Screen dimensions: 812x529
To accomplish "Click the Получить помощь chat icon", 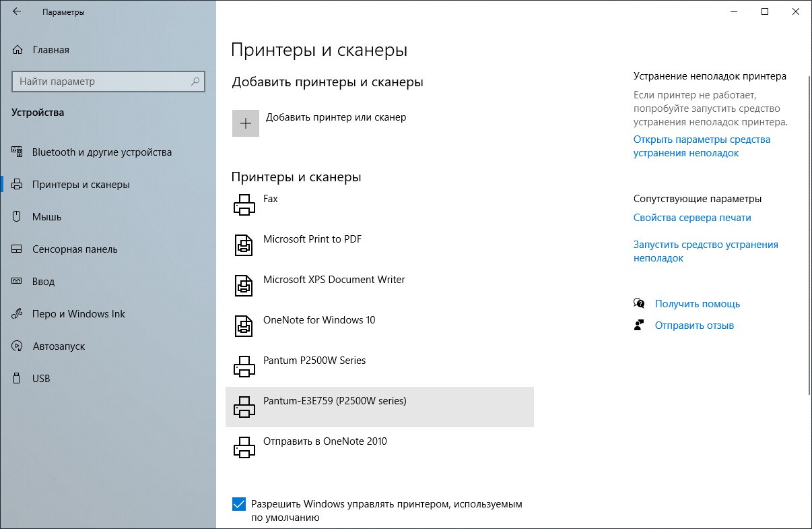I will coord(639,304).
